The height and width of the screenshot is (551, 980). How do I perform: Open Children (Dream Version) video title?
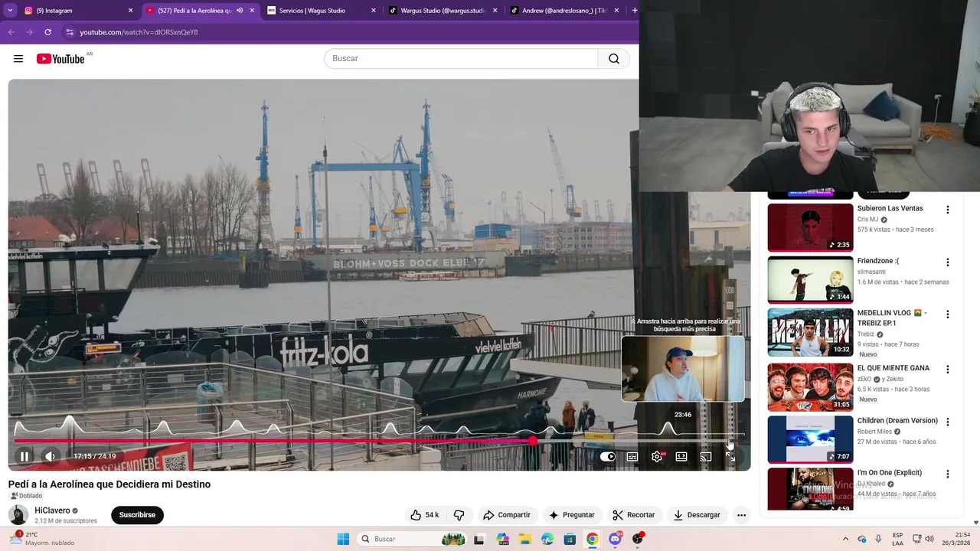(897, 420)
